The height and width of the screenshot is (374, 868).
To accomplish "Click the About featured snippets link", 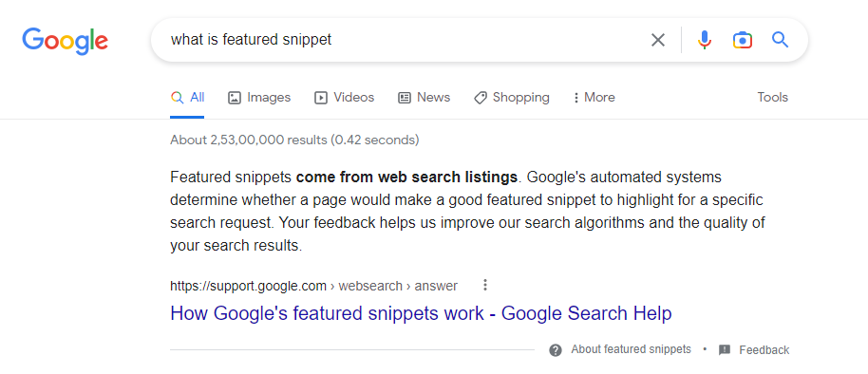I will click(x=632, y=349).
